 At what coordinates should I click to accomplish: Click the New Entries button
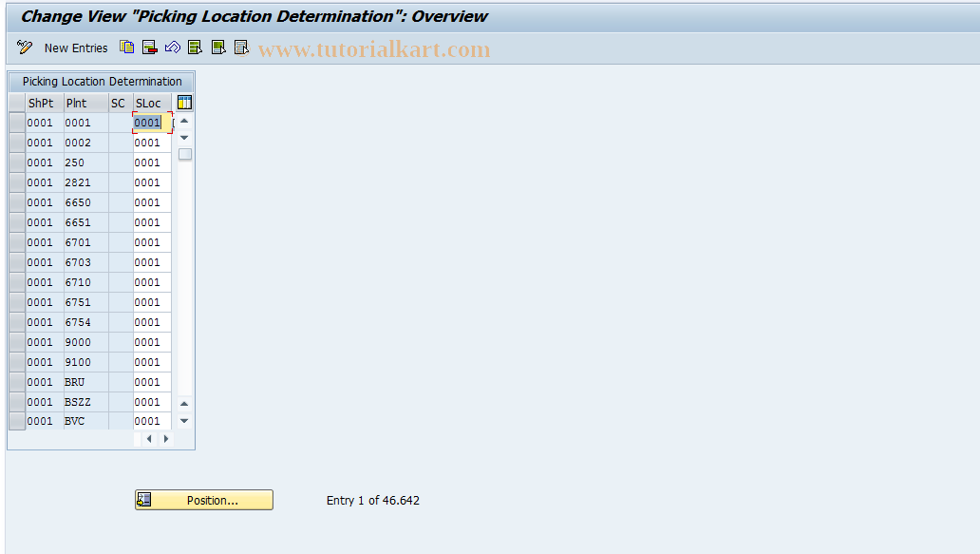(76, 48)
